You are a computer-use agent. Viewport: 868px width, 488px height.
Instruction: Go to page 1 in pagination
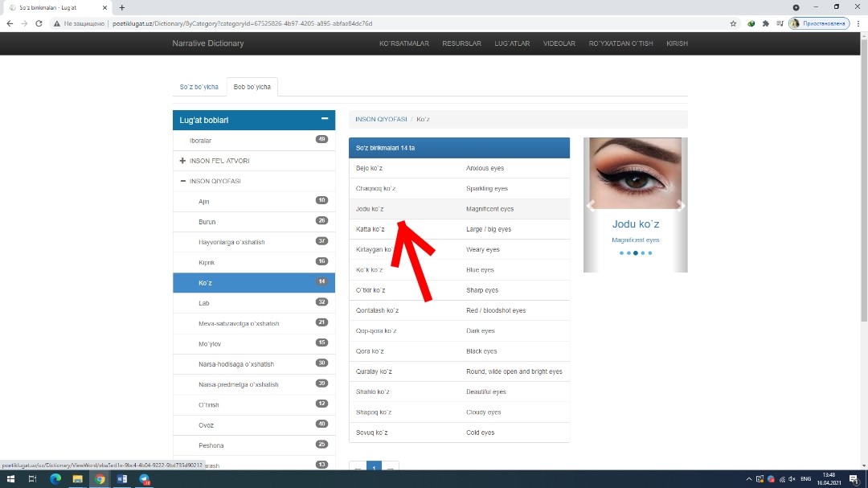click(x=374, y=469)
